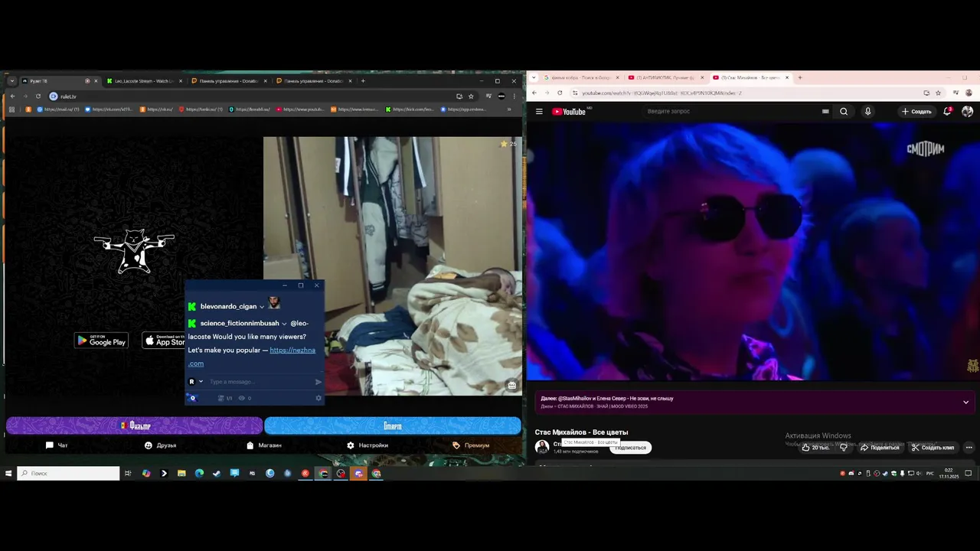Viewport: 980px width, 551px height.
Task: Send the chat message arrow
Action: click(318, 381)
